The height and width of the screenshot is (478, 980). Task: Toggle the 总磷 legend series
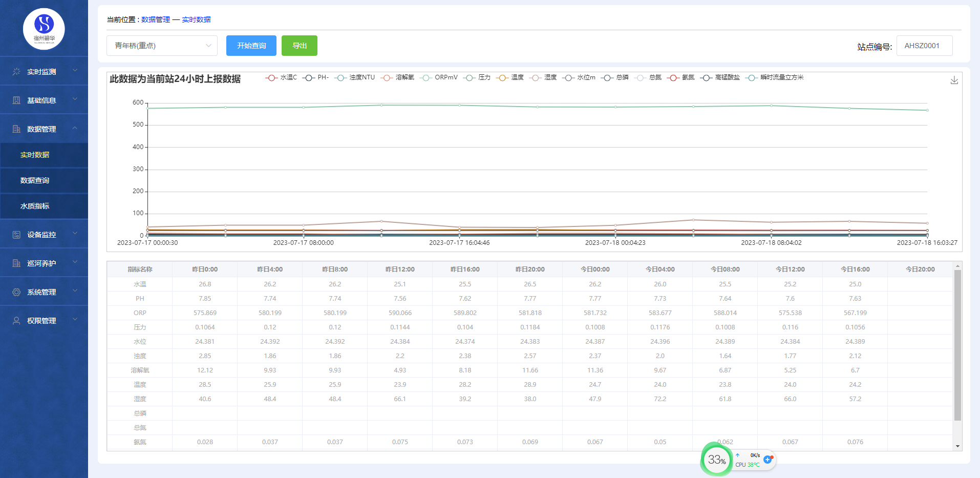[614, 77]
